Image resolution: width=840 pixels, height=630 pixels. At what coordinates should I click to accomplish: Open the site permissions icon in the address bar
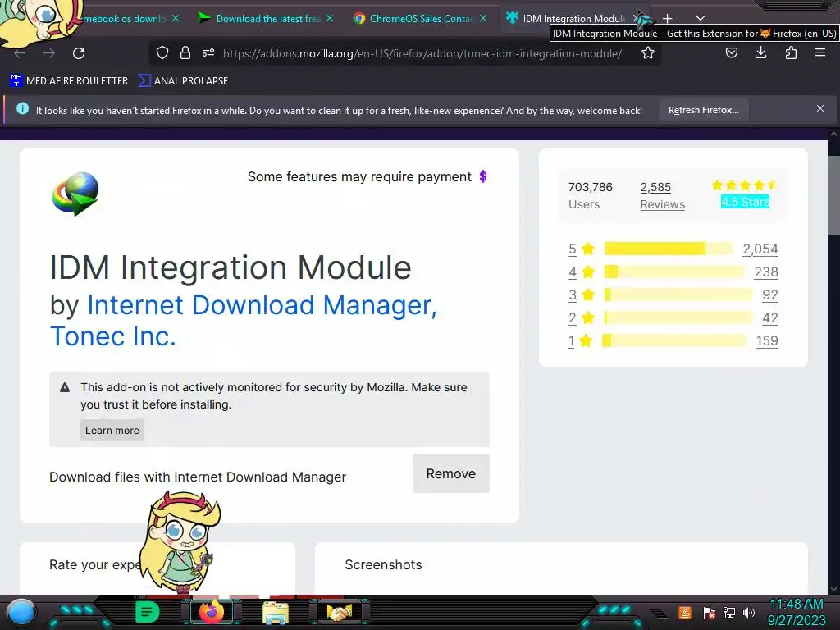click(208, 52)
